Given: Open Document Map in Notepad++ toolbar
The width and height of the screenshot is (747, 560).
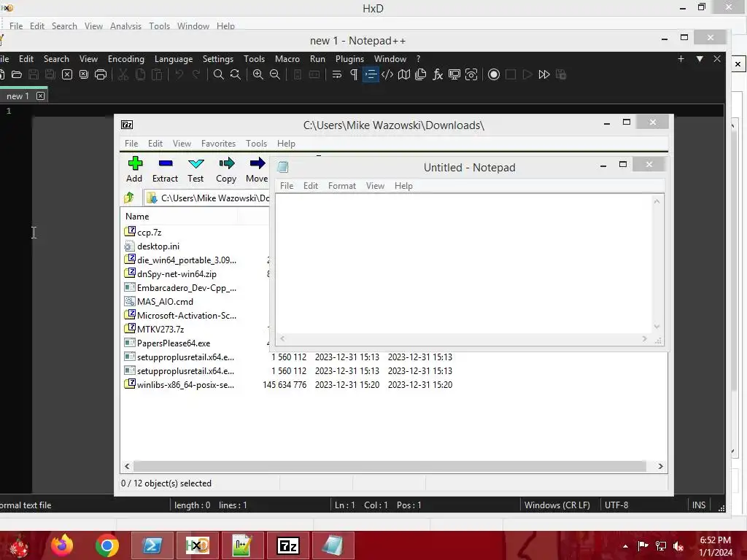Looking at the screenshot, I should [x=404, y=74].
